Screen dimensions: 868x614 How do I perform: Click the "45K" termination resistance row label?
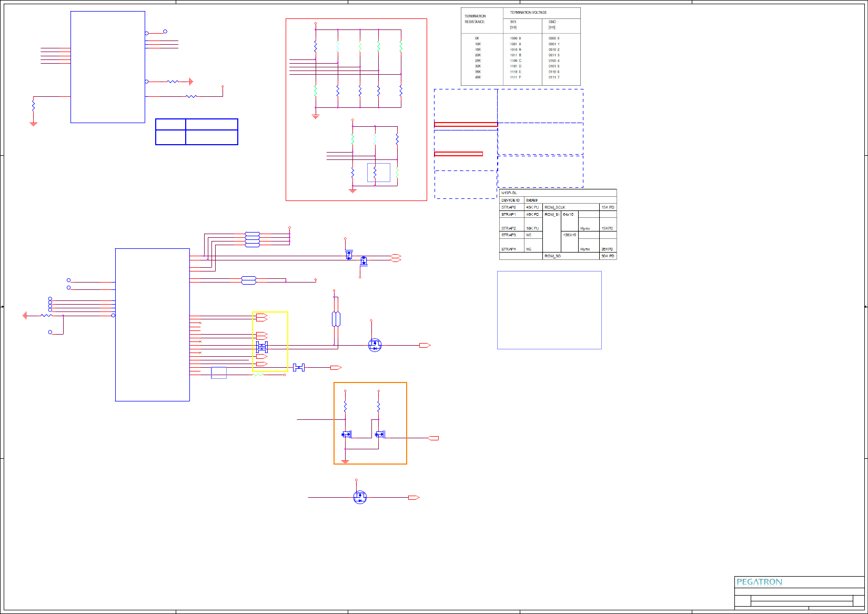tap(478, 77)
